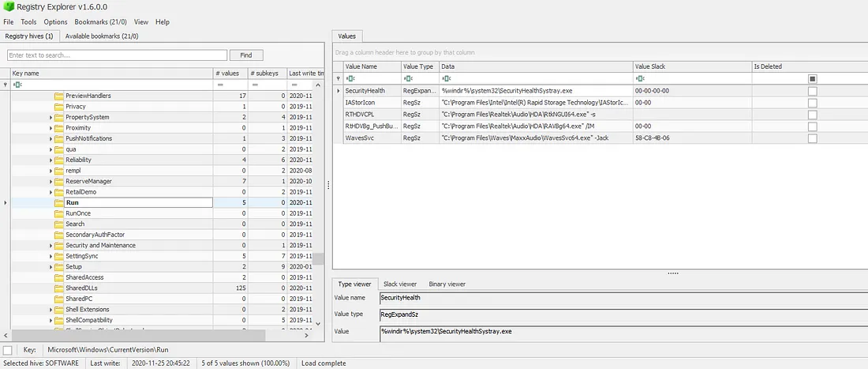Toggle the checkbox beside the Key label
This screenshot has height=369, width=868.
[8, 350]
